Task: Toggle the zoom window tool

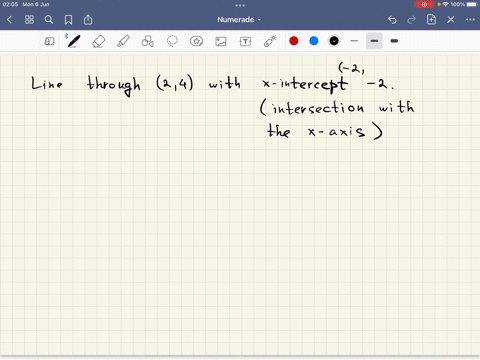Action: (x=49, y=41)
